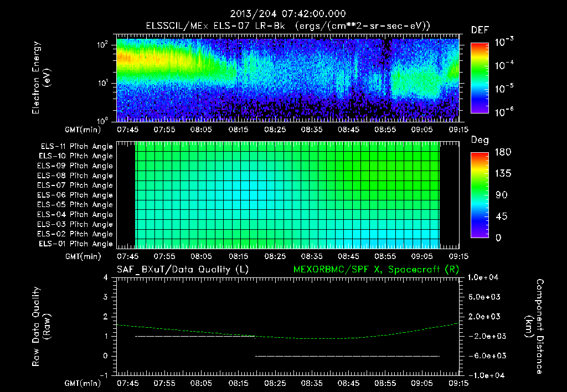Click the ELS-01 Pitch Angle row label
This screenshot has height=392, width=567.
click(x=76, y=244)
